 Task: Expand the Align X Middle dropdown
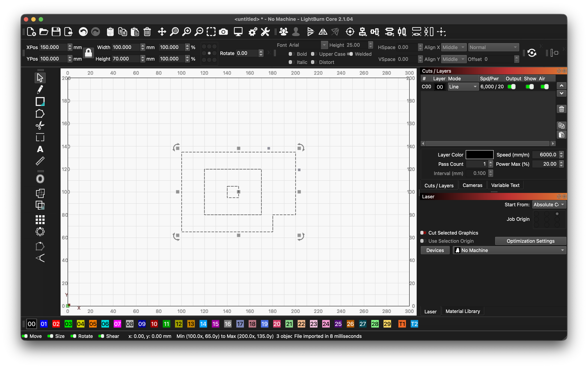tap(454, 47)
